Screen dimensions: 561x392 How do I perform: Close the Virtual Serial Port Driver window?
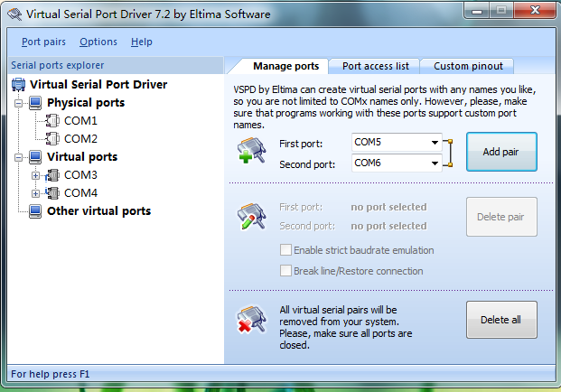tap(535, 10)
